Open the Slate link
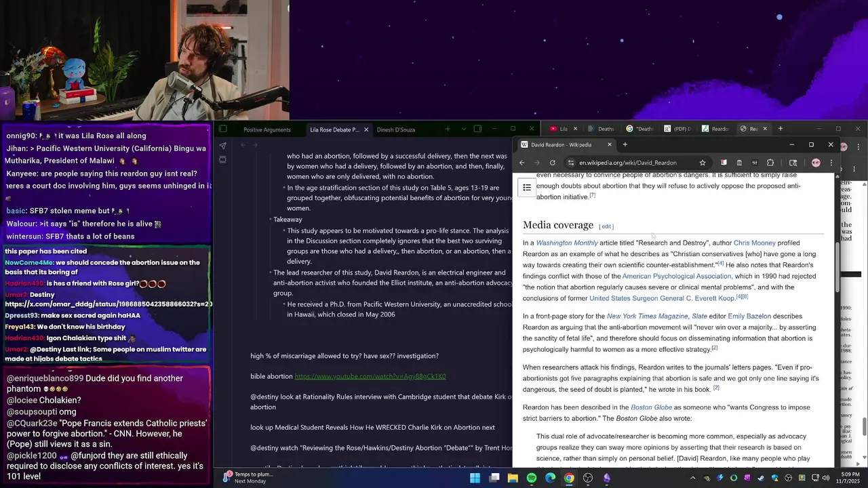 (x=699, y=316)
